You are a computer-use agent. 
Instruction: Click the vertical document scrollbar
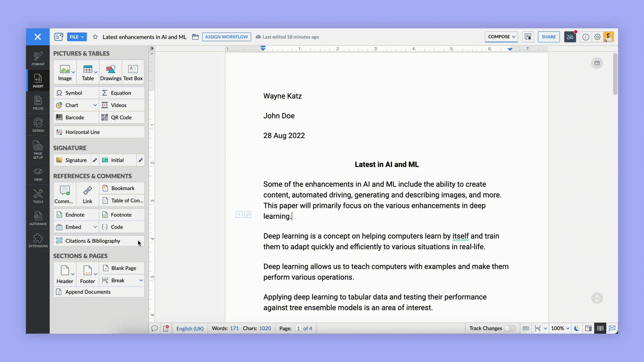click(615, 74)
